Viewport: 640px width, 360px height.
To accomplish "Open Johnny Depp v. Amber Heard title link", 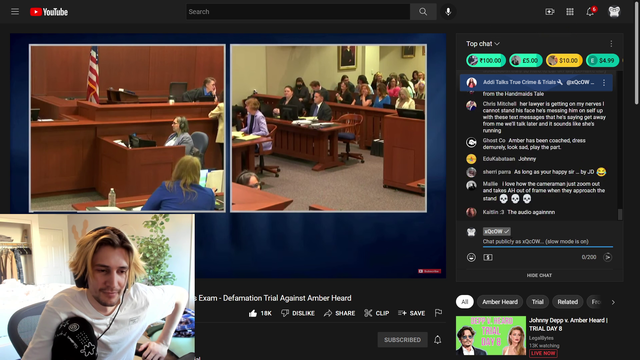I will tap(569, 324).
